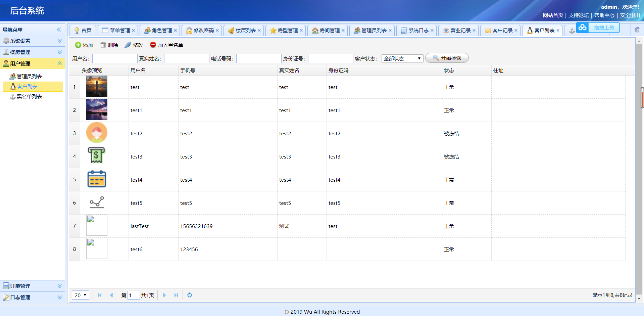Click the 添加 (Add) icon button
Viewport: 644px width, 316px height.
[x=78, y=45]
